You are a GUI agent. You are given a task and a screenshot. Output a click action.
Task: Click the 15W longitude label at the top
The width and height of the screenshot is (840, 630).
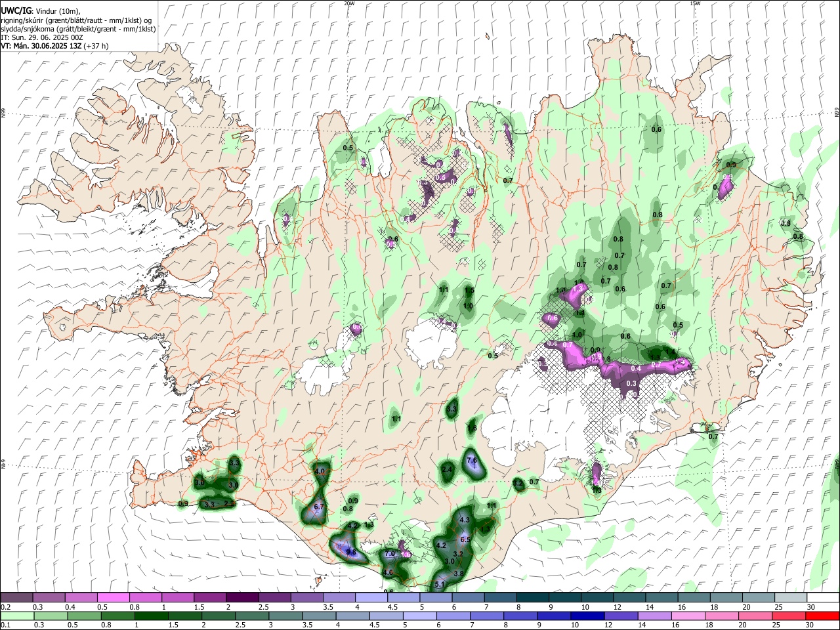pyautogui.click(x=695, y=3)
